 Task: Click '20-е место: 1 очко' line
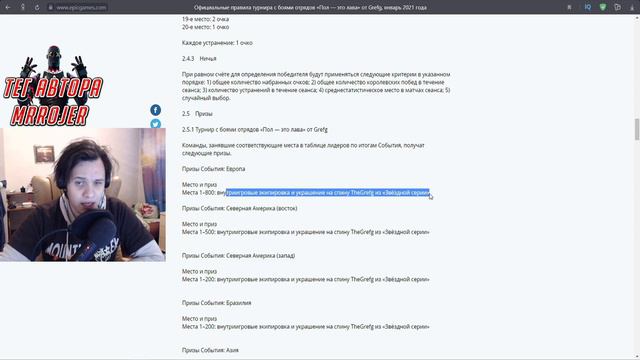tap(205, 27)
